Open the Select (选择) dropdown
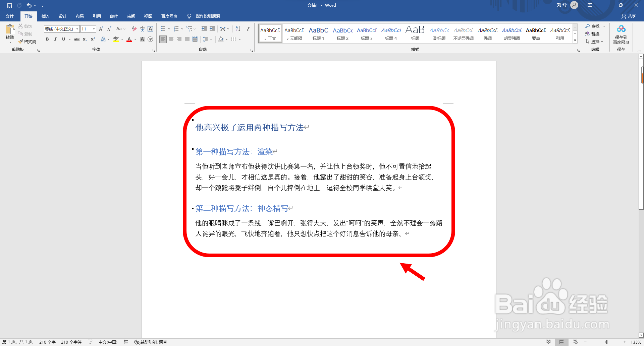644x346 pixels. 594,42
